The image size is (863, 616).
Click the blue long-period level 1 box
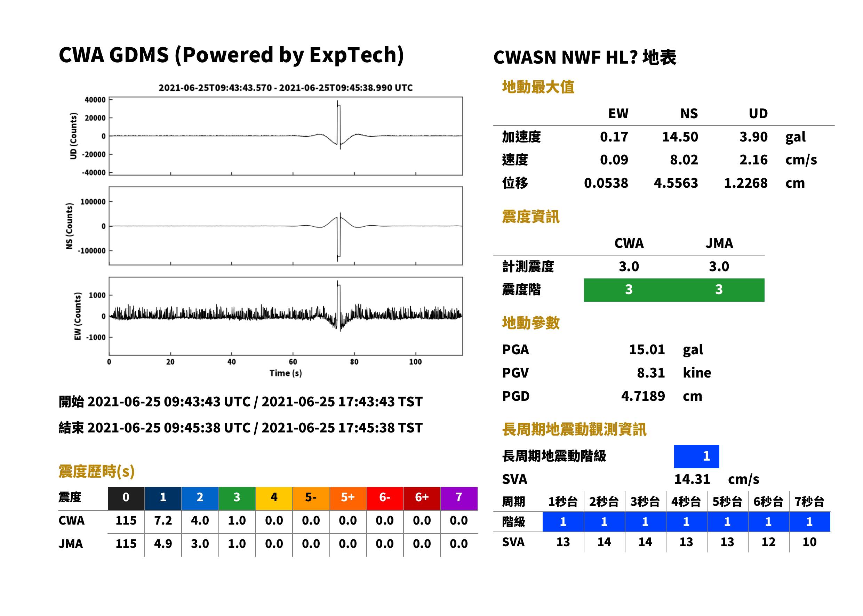tap(696, 456)
